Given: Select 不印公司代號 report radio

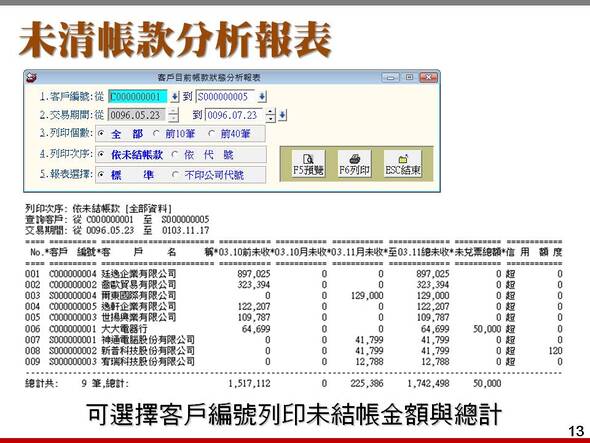Looking at the screenshot, I should (175, 175).
